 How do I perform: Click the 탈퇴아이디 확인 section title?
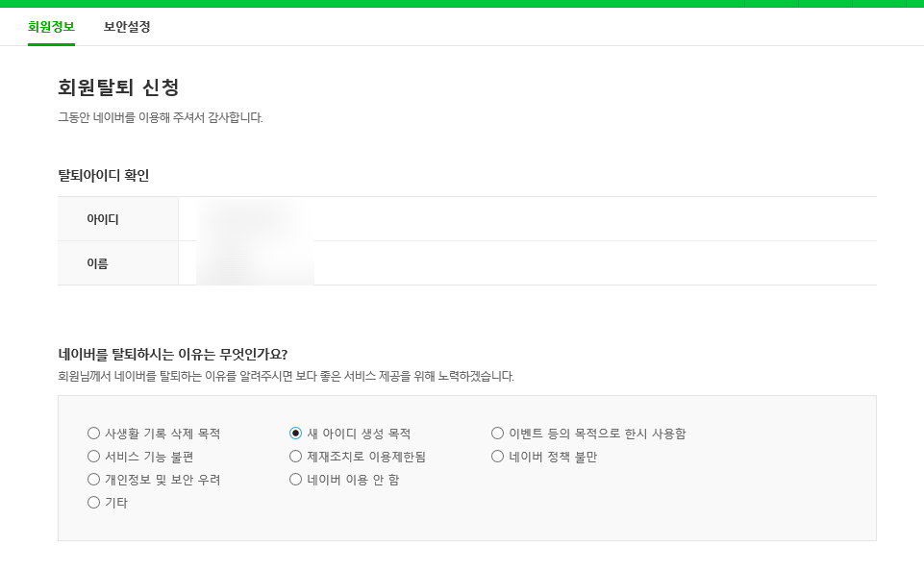point(103,176)
